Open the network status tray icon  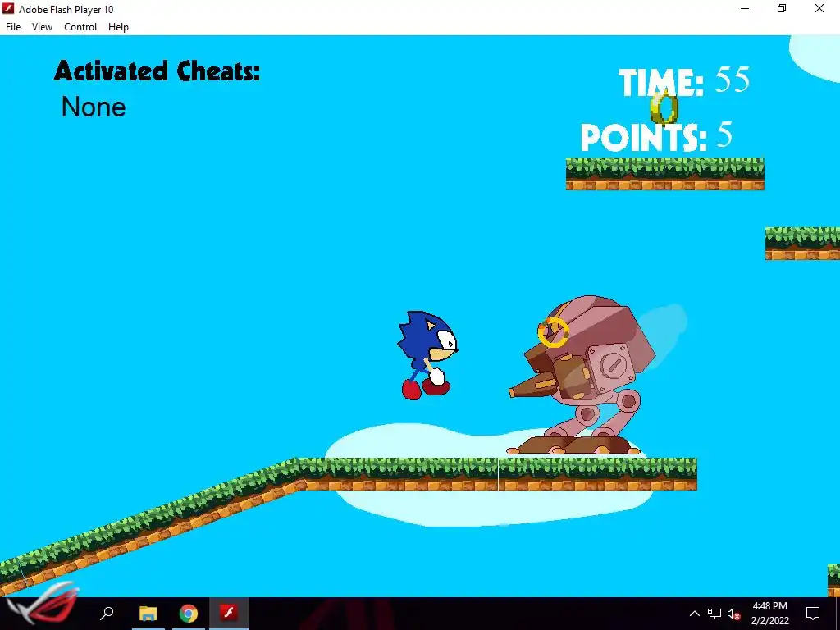point(714,614)
